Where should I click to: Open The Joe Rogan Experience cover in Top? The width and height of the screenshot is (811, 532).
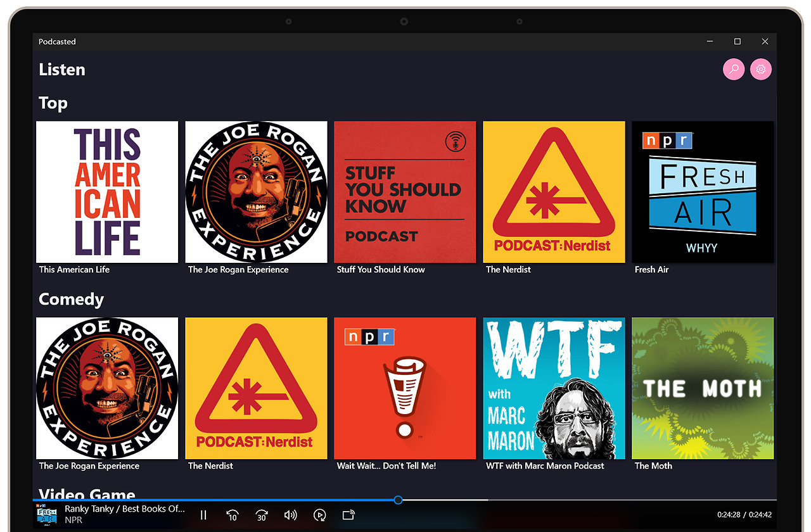(256, 192)
